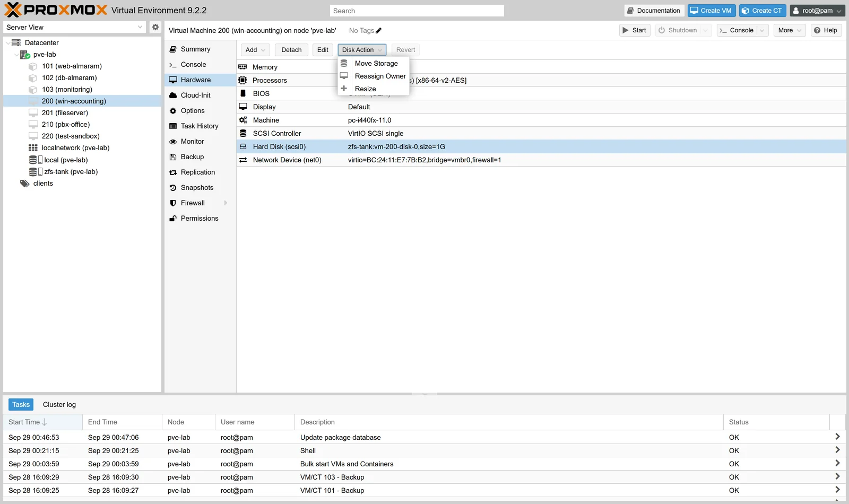Click the 200 (win-accounting) VM monitor icon
The height and width of the screenshot is (504, 849).
click(x=33, y=101)
